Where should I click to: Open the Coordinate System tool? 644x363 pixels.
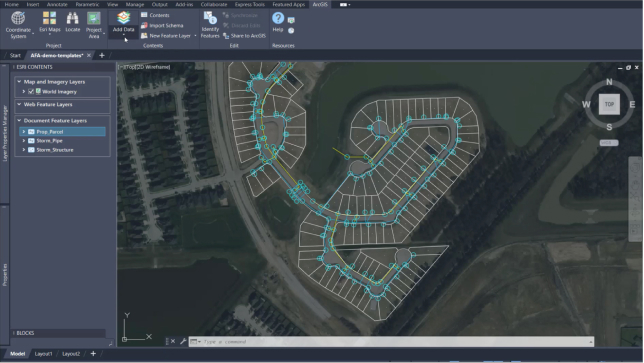18,25
